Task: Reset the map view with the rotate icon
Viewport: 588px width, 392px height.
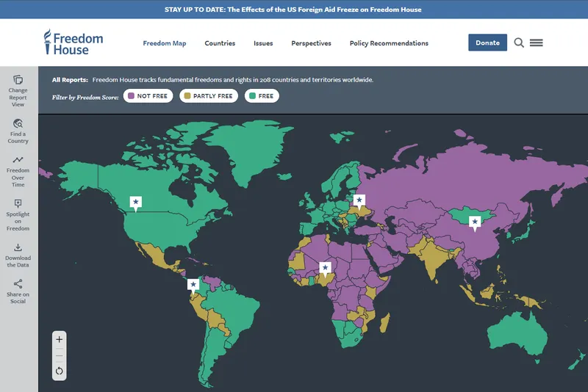Action: (x=60, y=371)
